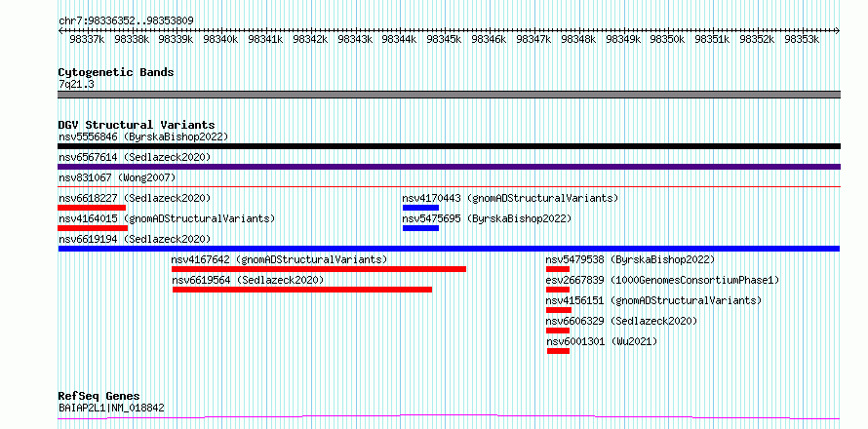Click the DGV Structural Variants track title

[137, 125]
